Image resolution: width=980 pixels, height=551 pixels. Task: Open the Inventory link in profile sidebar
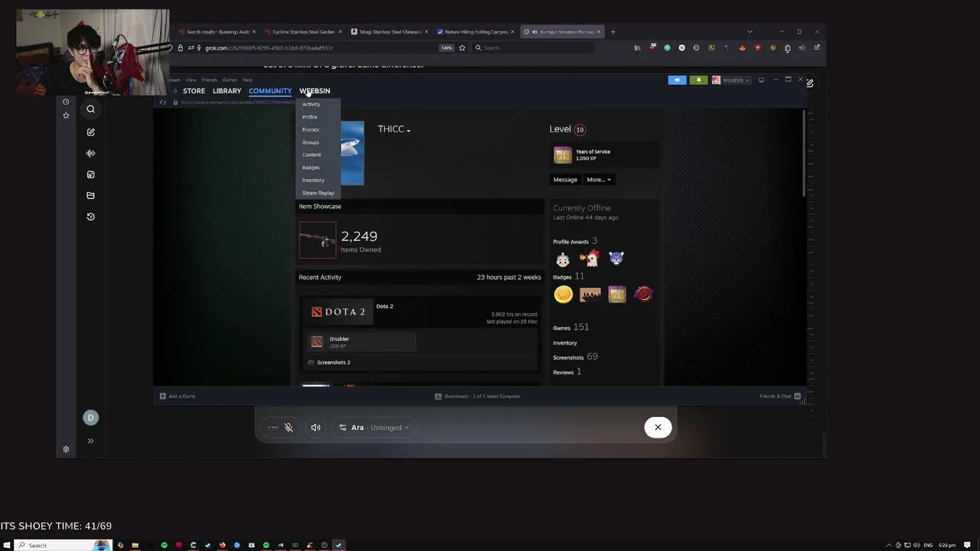(565, 343)
